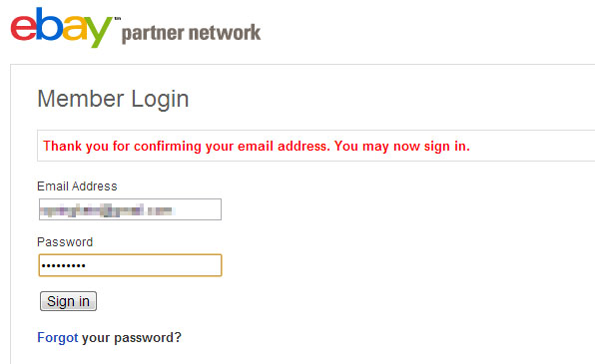
Task: Click the Member Login heading
Action: pos(113,99)
